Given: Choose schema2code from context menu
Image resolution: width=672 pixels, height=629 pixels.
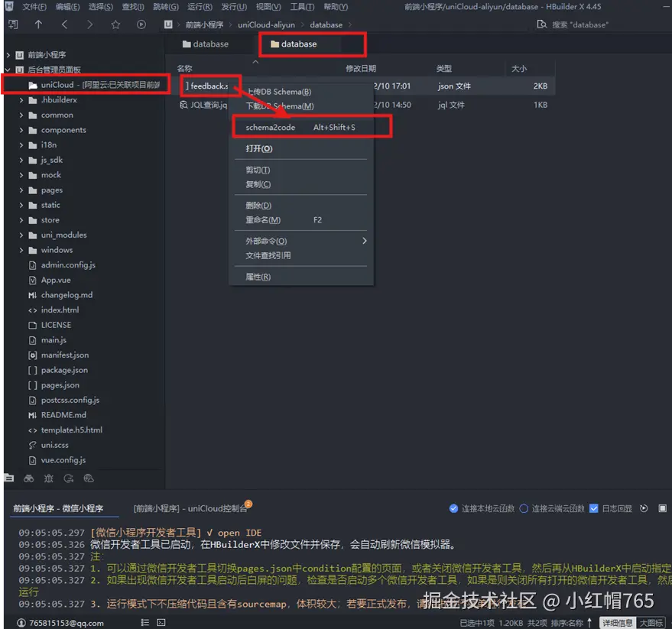Looking at the screenshot, I should coord(301,128).
